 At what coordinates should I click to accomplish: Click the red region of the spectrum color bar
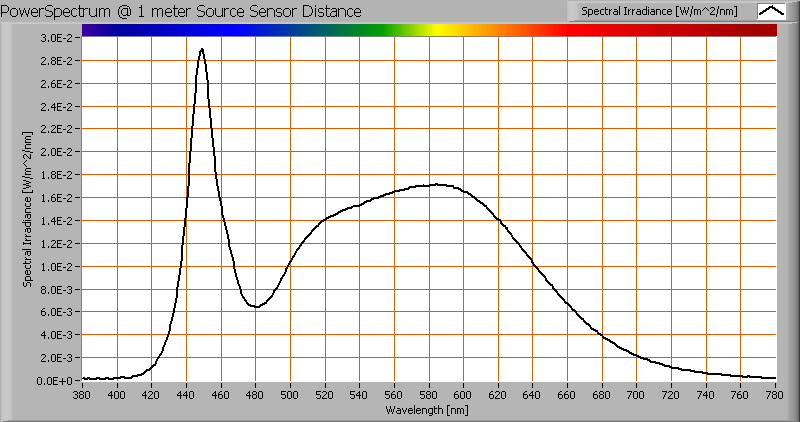620,30
